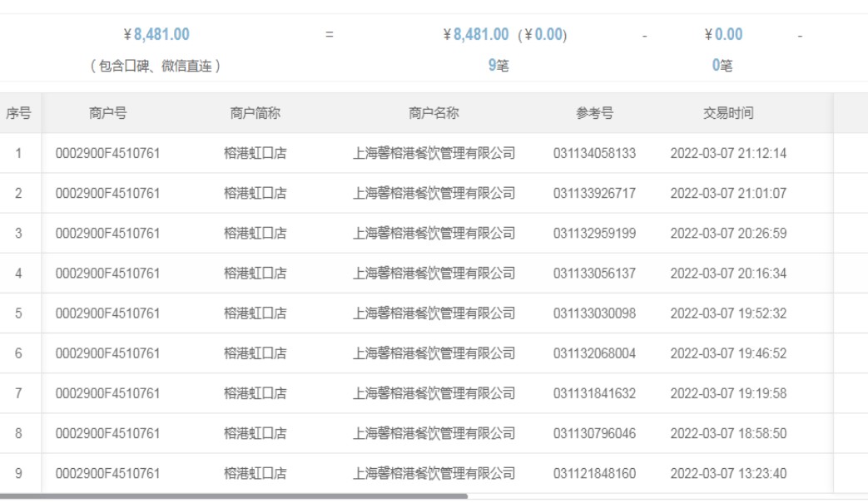868x503 pixels.
Task: Click the 商户简称 column header
Action: click(255, 113)
